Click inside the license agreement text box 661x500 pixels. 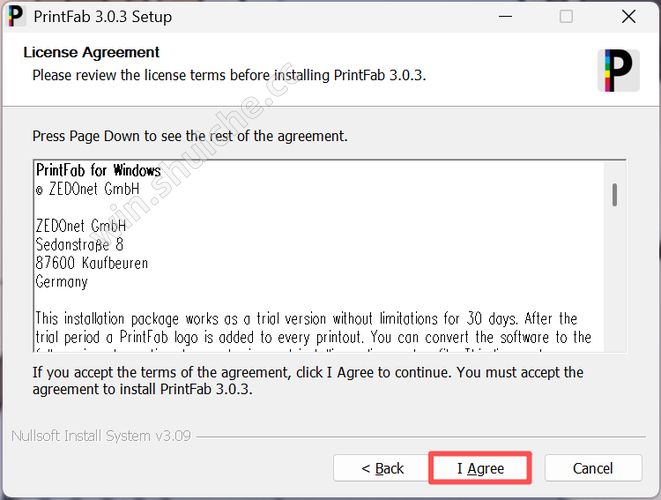tap(330, 256)
